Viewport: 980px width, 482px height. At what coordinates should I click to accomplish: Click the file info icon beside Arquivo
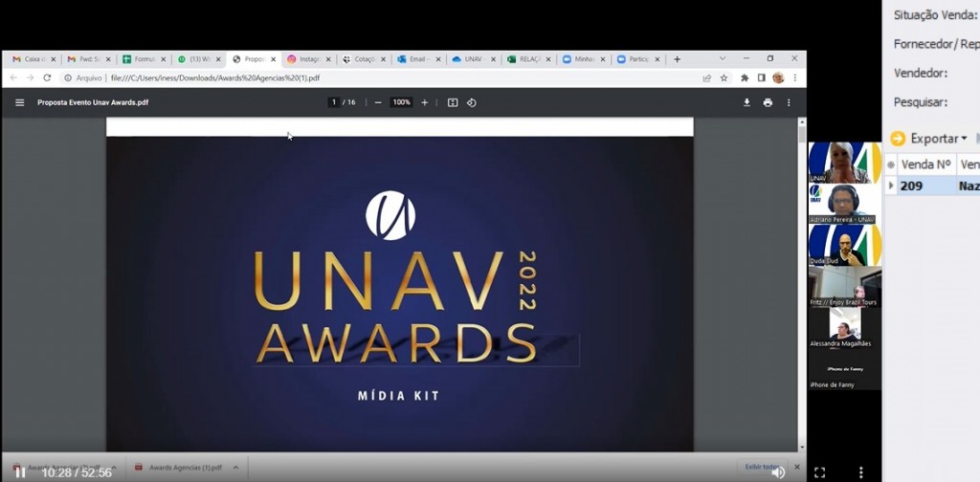click(68, 78)
